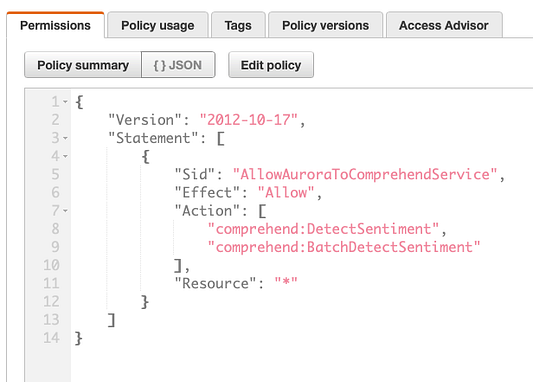Open the Tags tab
533x382 pixels.
tap(238, 25)
